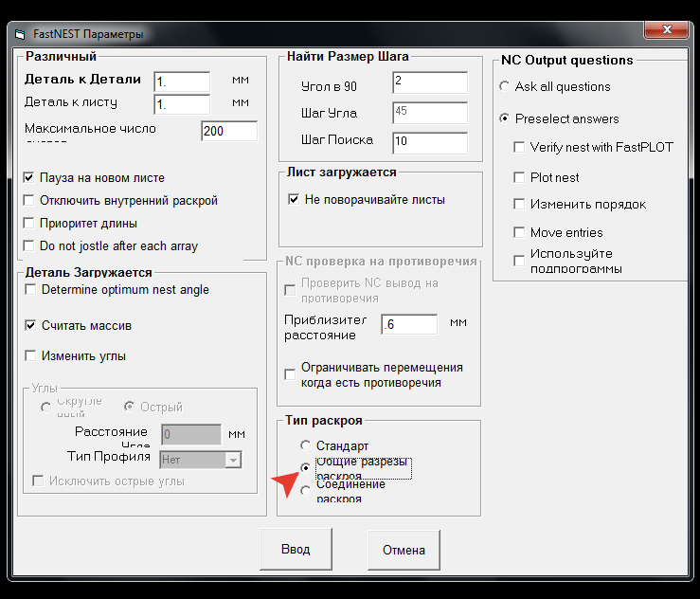The image size is (700, 599).
Task: Click the FastNEST title bar icon
Action: [x=20, y=34]
